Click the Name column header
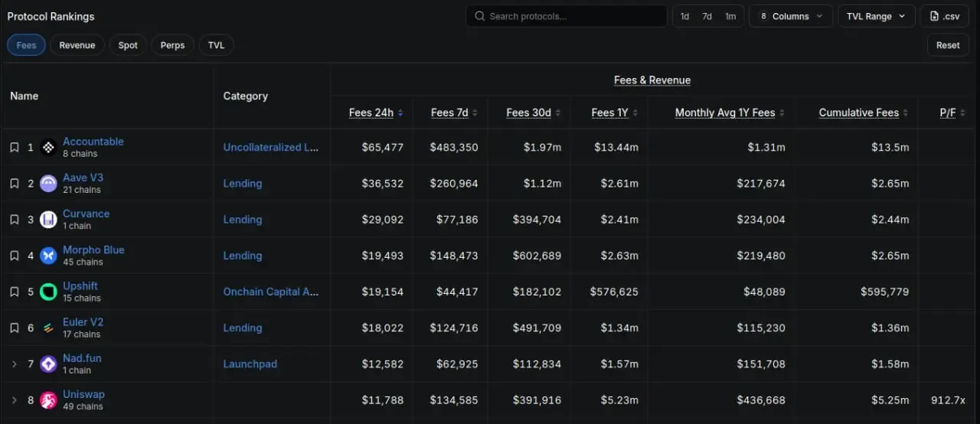The image size is (980, 424). [x=24, y=96]
